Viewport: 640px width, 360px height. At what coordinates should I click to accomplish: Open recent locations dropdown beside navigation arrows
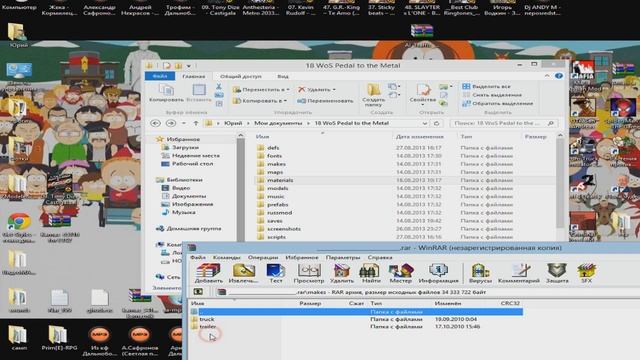coord(184,123)
